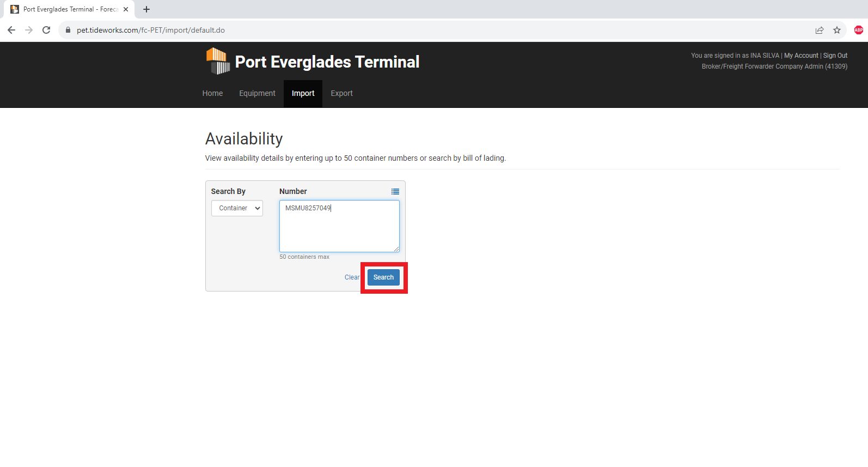The height and width of the screenshot is (467, 868).
Task: Click the blue Search button
Action: coord(383,277)
